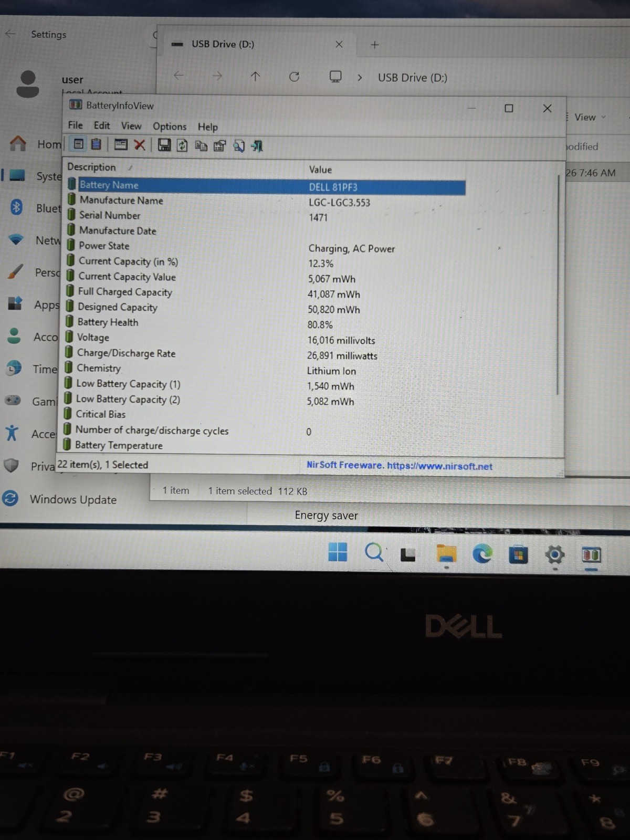Open the File menu
This screenshot has width=630, height=840.
[75, 125]
